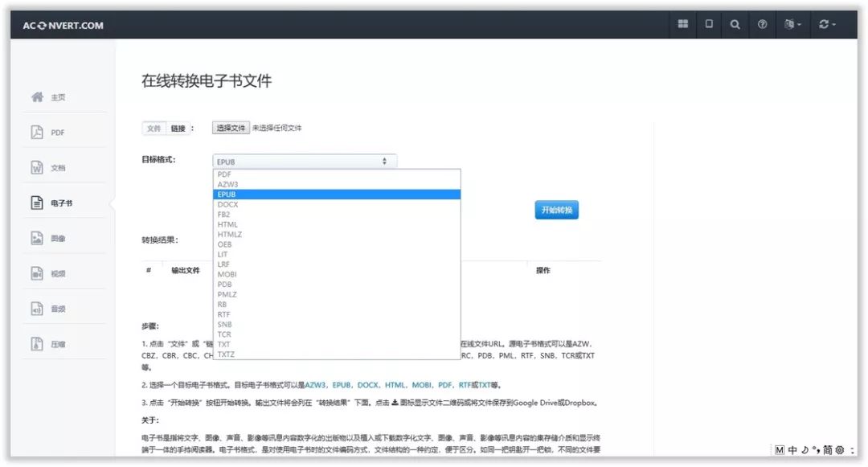This screenshot has width=868, height=467.
Task: Go to 主页 home icon in sidebar
Action: (x=37, y=96)
